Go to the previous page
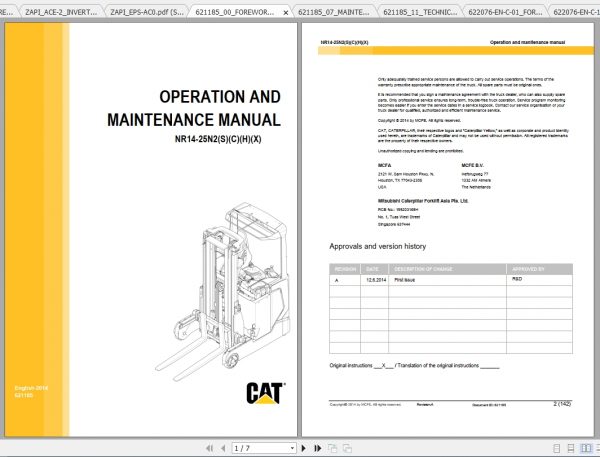 coord(223,448)
